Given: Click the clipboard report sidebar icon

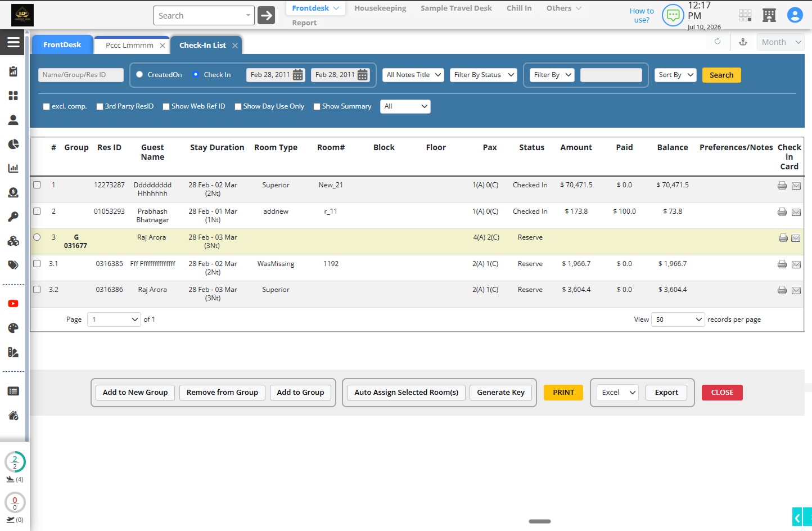Looking at the screenshot, I should click(x=13, y=71).
